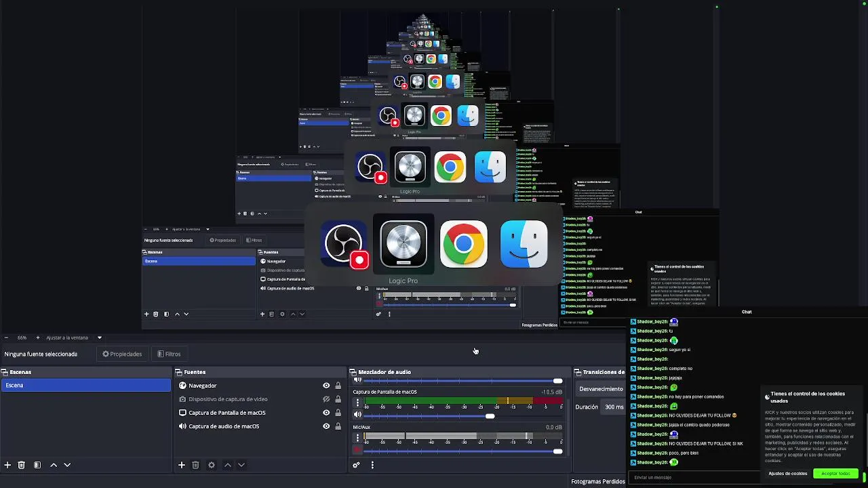Delete selected scene with trash icon

pyautogui.click(x=21, y=465)
